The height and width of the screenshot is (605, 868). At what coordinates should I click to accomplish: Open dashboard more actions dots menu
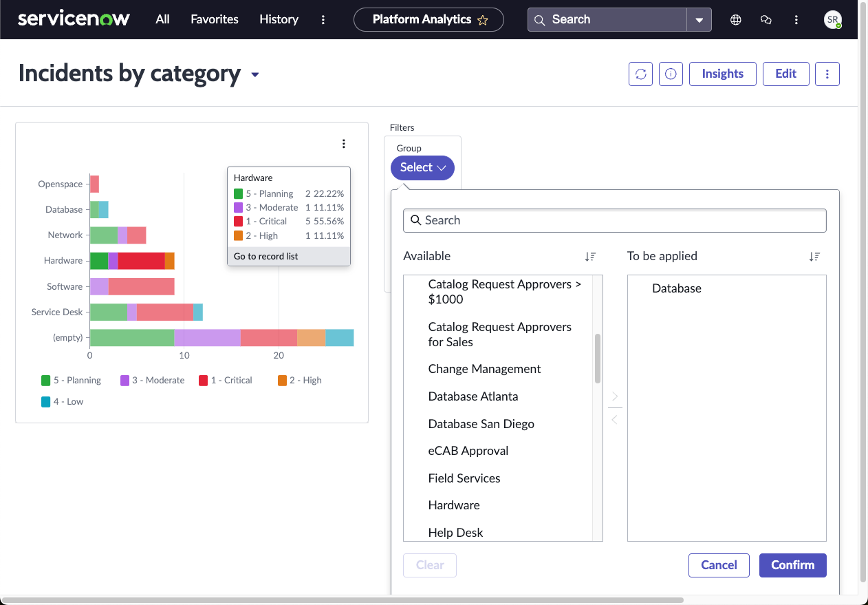[827, 74]
